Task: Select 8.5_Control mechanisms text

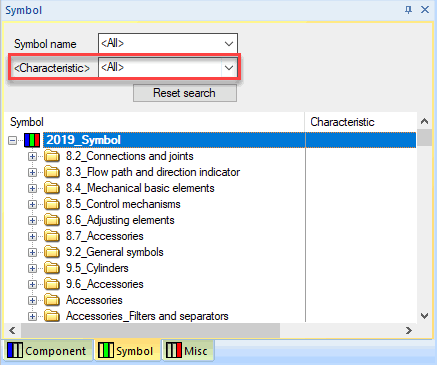Action: 123,204
